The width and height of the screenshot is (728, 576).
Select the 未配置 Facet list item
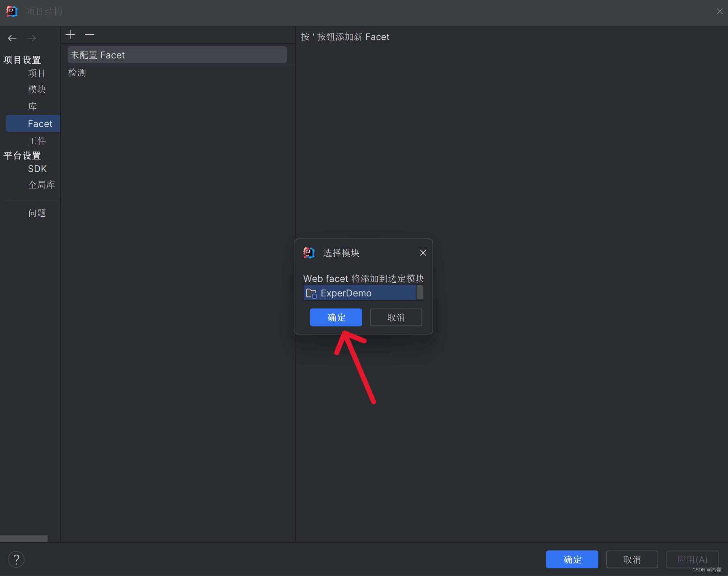tap(177, 55)
